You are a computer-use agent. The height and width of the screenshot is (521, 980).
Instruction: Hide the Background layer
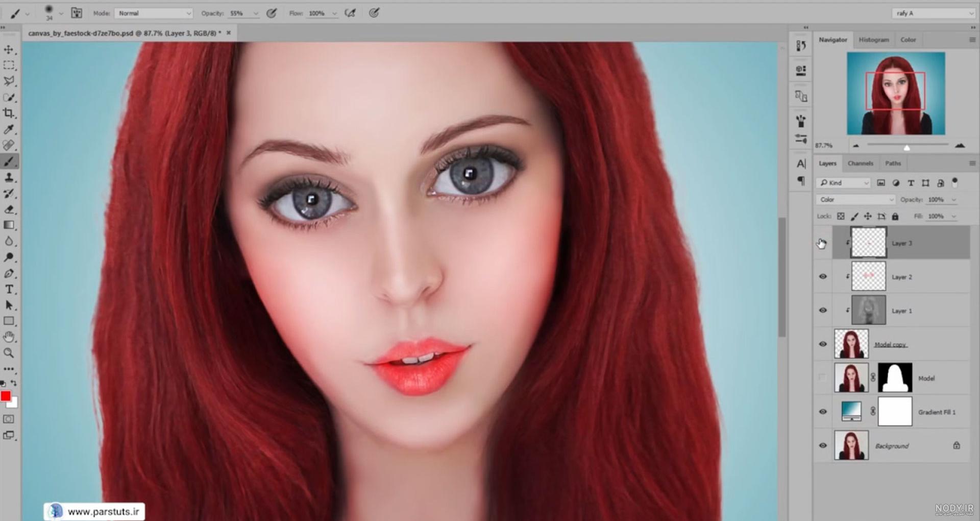pyautogui.click(x=822, y=445)
